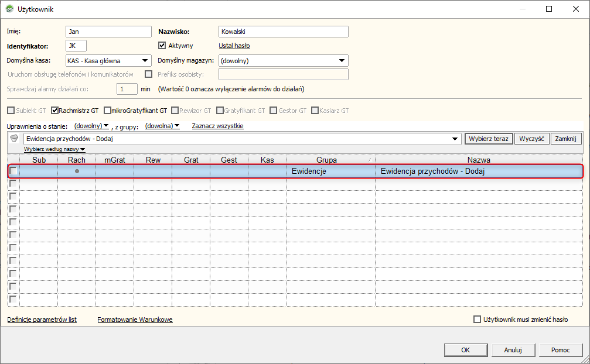Open Pomoc help button
Screen dimensions: 590x364
(561, 350)
